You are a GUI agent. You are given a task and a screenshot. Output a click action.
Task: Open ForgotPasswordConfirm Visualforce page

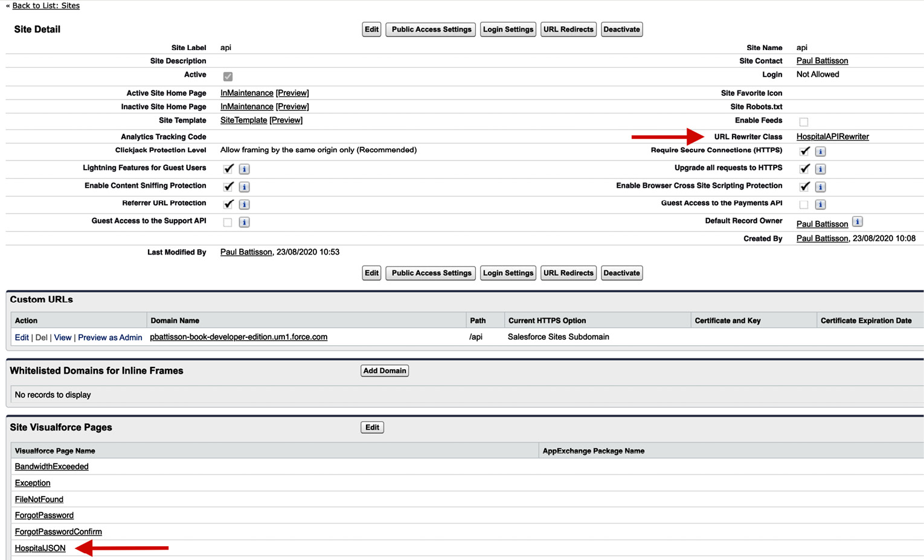pyautogui.click(x=59, y=532)
